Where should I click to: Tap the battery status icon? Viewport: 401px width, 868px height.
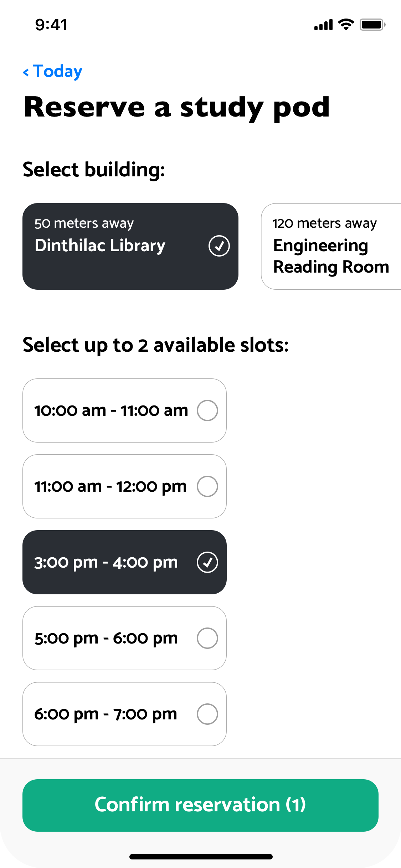click(372, 25)
